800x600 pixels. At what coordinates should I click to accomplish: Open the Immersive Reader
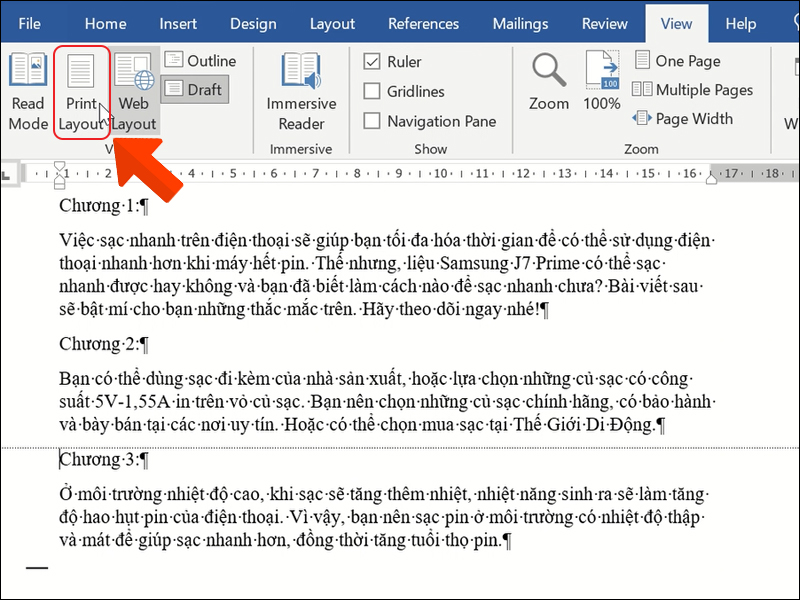pyautogui.click(x=301, y=92)
